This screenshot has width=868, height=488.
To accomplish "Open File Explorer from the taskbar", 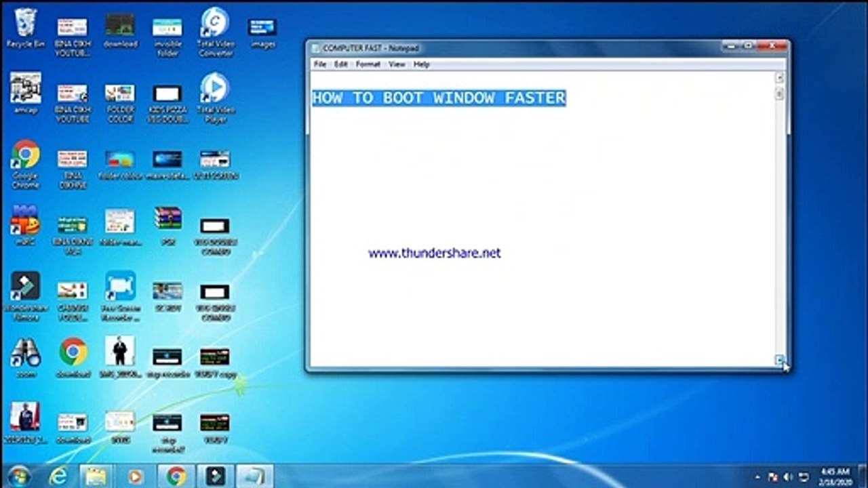I will [96, 476].
